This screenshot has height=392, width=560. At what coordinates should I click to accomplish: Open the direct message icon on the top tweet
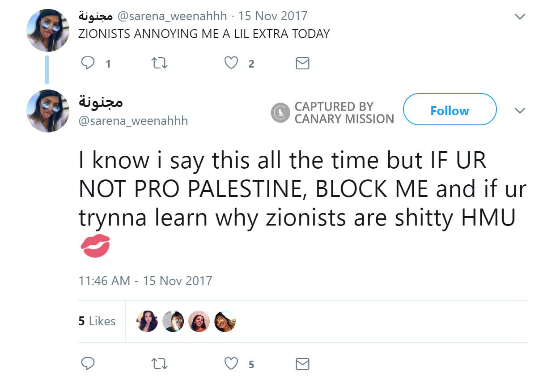[x=302, y=63]
